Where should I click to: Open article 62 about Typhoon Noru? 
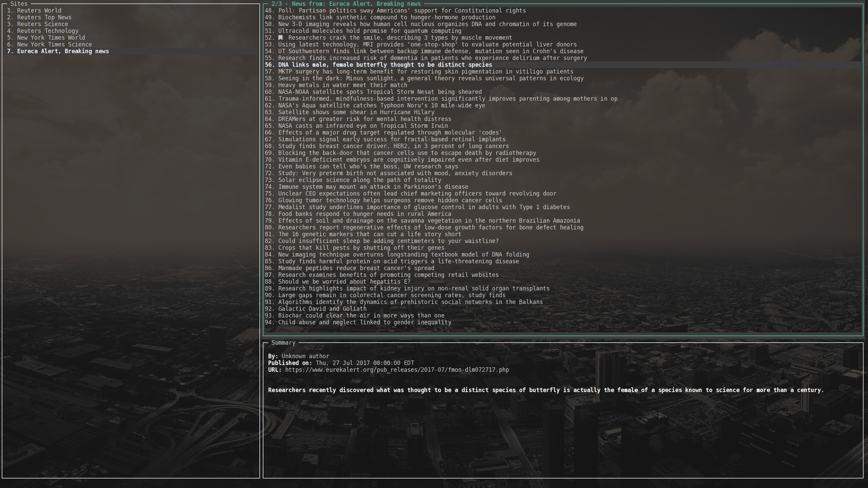click(381, 105)
